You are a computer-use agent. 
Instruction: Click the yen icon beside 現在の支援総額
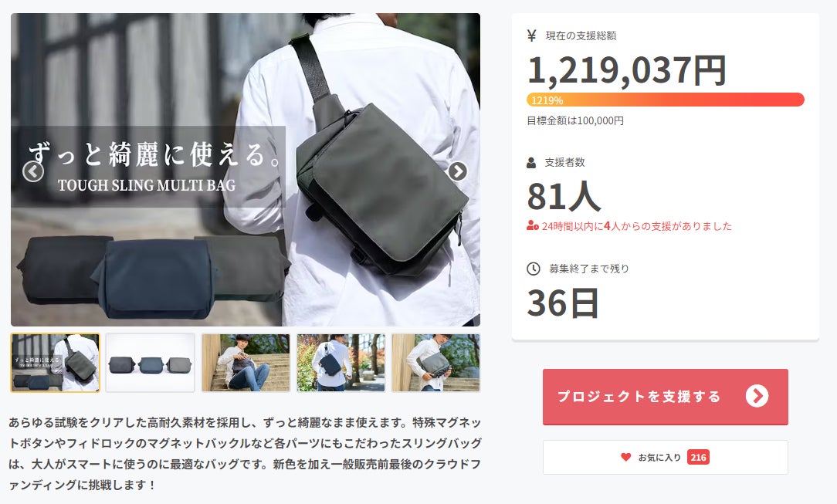531,36
